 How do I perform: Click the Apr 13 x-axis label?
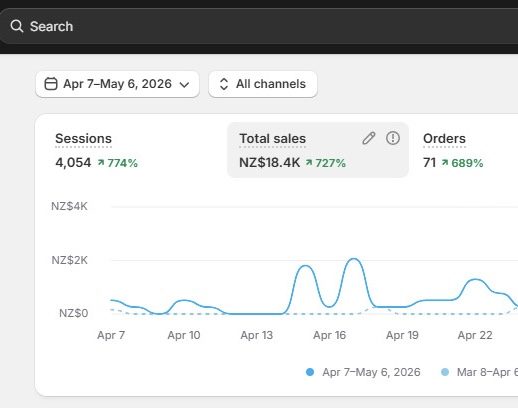point(257,335)
